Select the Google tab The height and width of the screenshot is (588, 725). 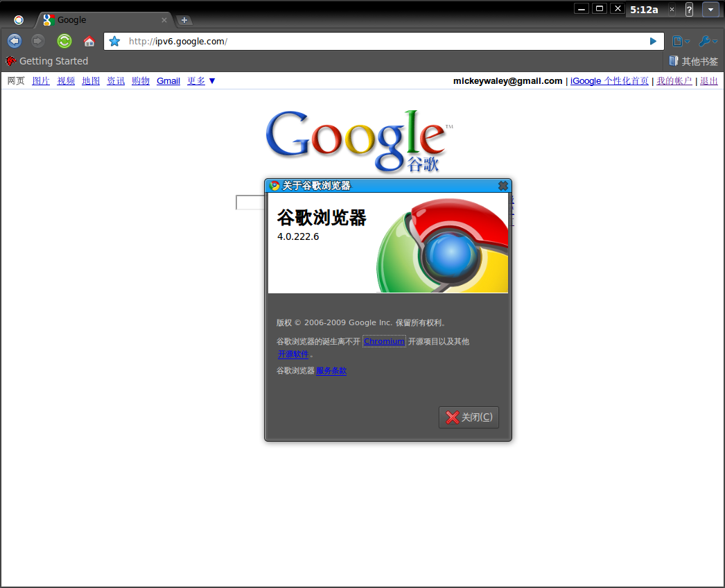pyautogui.click(x=105, y=20)
